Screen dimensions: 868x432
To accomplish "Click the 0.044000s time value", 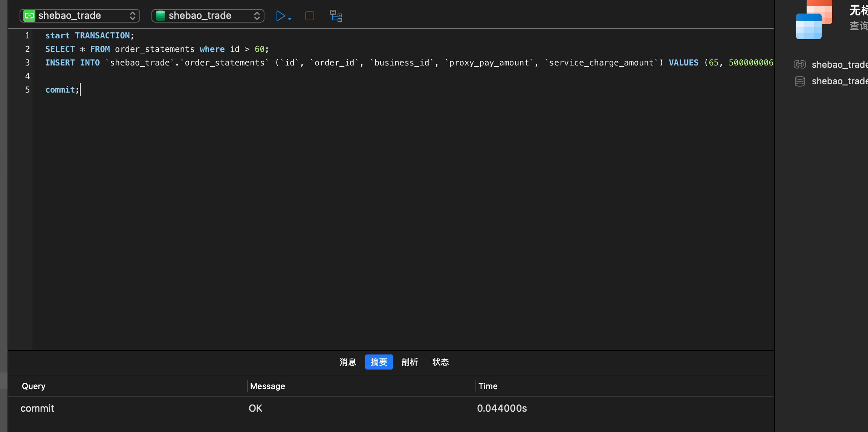I will (502, 408).
